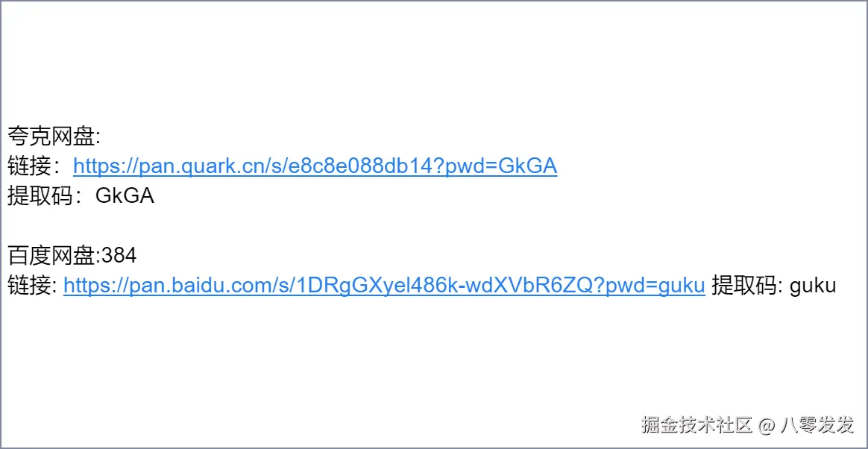Open the pan.quark.cn share link
868x449 pixels.
pyautogui.click(x=315, y=166)
